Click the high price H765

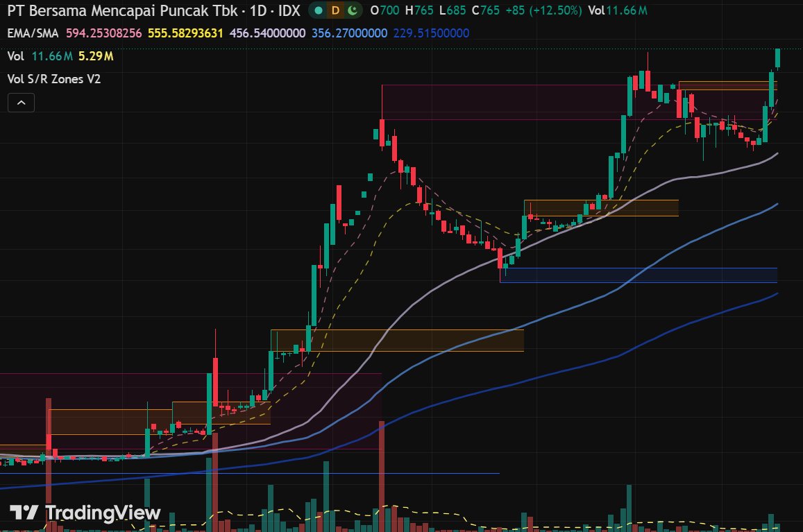click(419, 10)
